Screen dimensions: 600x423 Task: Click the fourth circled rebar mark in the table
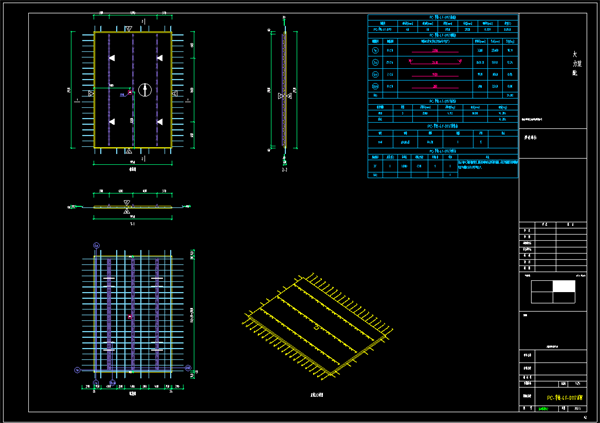375,86
